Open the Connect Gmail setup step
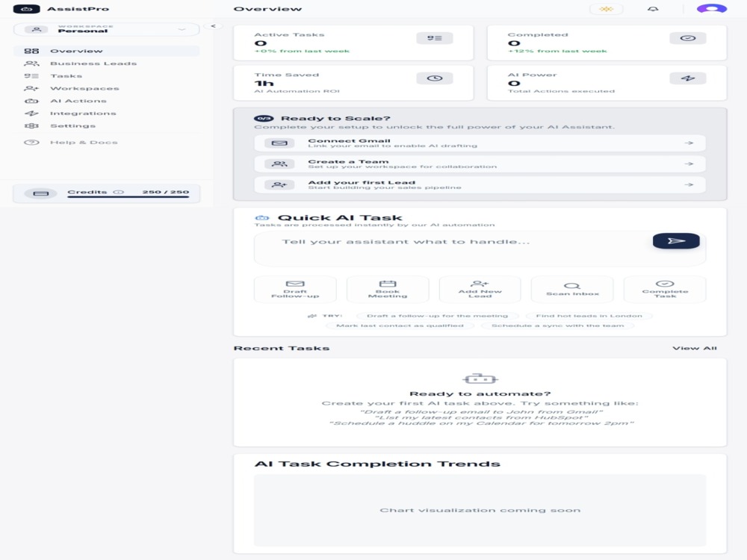This screenshot has height=560, width=747. (x=480, y=143)
